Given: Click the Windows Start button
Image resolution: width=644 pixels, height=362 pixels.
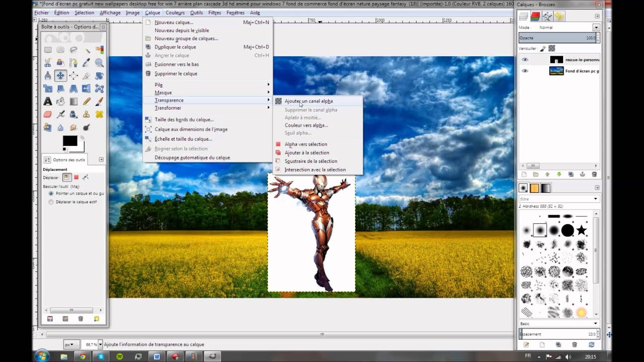Looking at the screenshot, I should pos(42,356).
